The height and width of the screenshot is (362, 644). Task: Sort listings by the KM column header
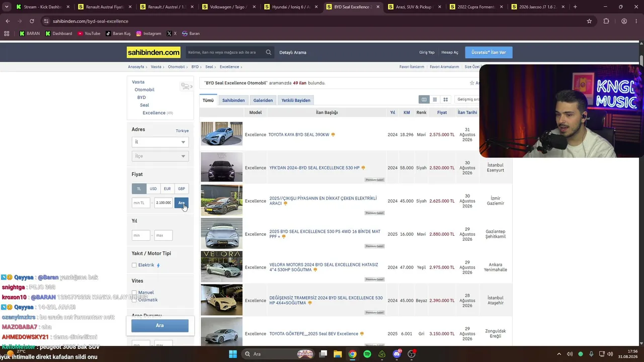pyautogui.click(x=407, y=113)
